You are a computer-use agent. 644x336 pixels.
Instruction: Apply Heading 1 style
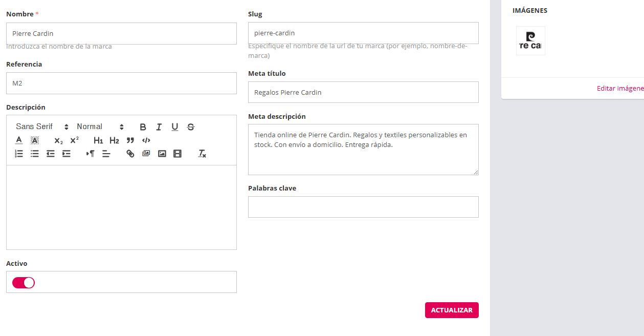98,140
